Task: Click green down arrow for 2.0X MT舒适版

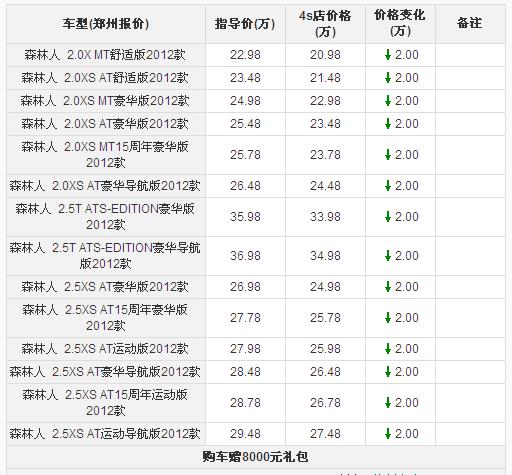Action: pyautogui.click(x=388, y=54)
